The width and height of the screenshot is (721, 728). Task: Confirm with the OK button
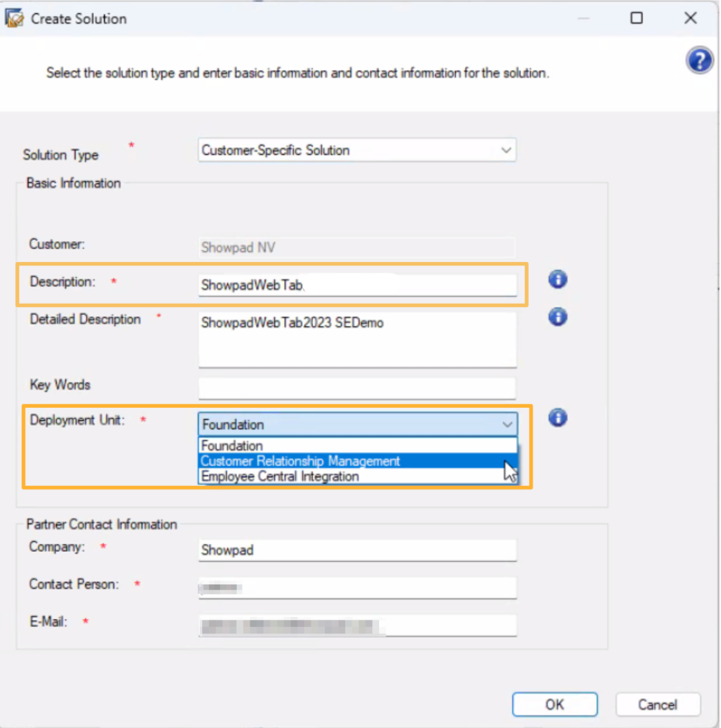554,705
